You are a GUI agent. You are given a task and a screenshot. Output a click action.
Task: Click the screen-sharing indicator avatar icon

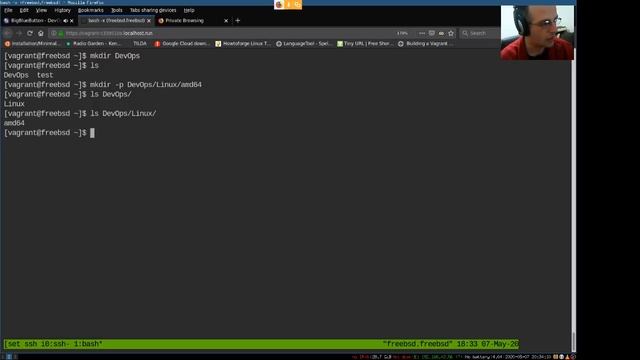click(279, 4)
